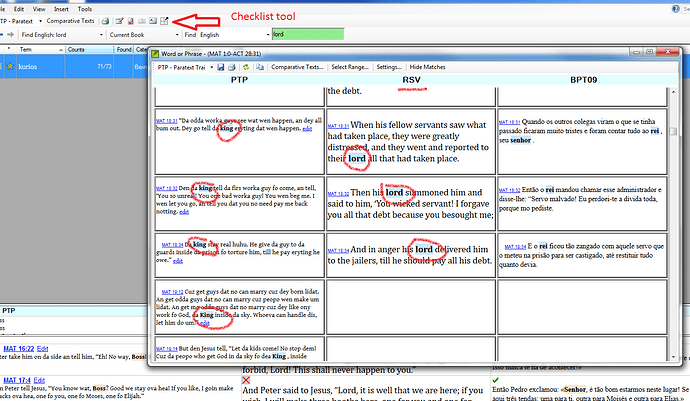
Task: Click the Hide Matches button
Action: [427, 67]
